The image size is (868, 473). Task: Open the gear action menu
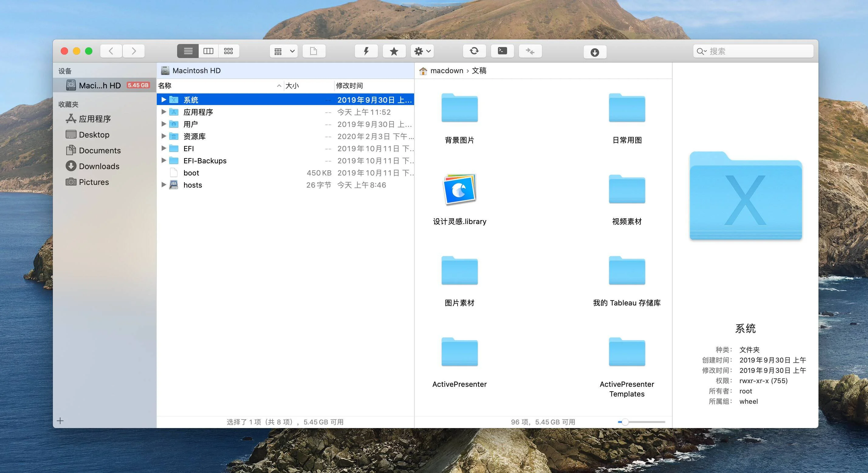click(422, 51)
